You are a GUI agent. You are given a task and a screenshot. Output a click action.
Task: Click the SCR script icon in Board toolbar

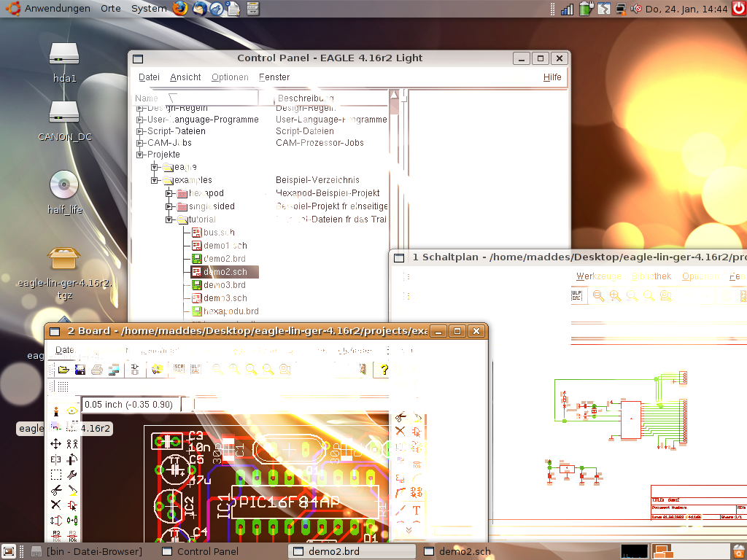(x=179, y=370)
